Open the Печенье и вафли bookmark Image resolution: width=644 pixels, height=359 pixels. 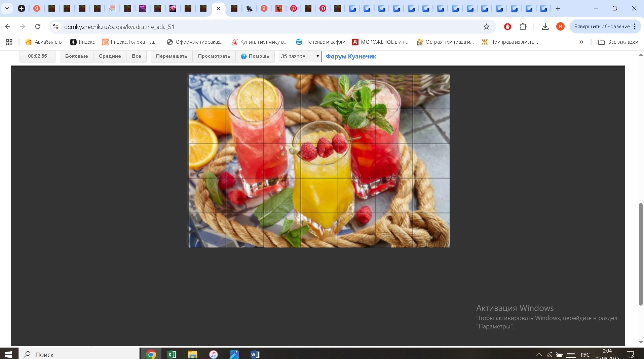320,42
